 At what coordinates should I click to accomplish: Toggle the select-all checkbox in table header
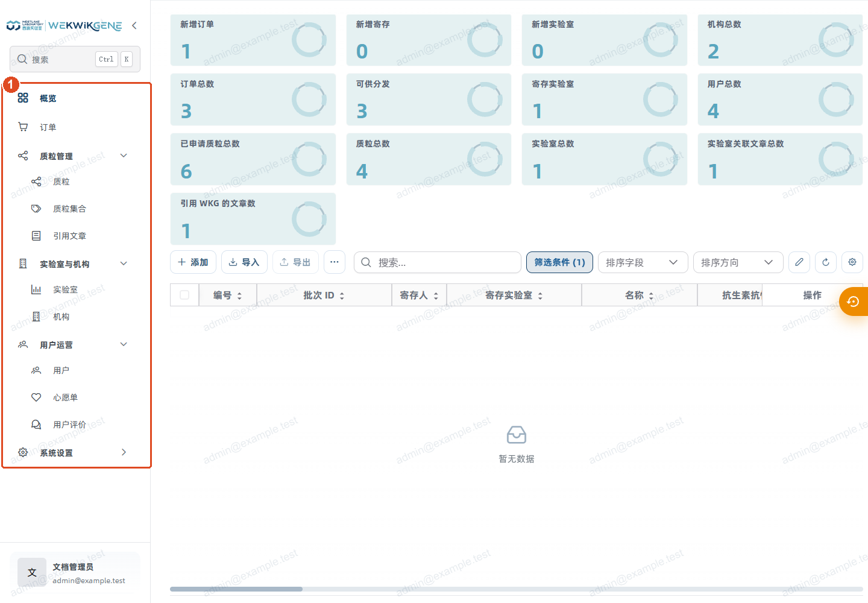[184, 295]
